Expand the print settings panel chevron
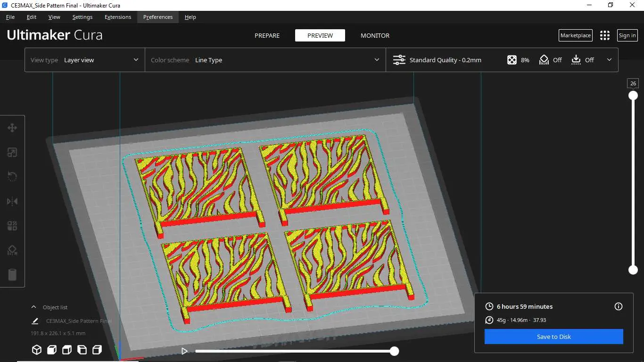 click(x=609, y=60)
